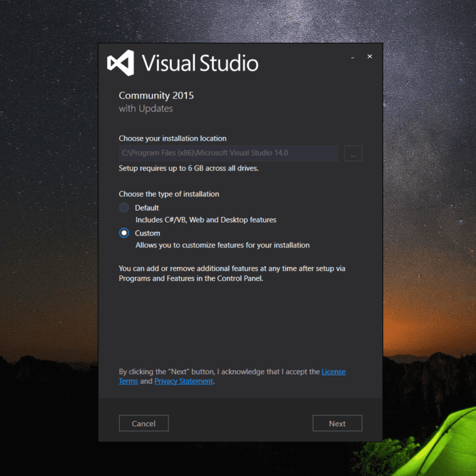Open the License Terms link
The image size is (476, 476).
[x=333, y=372]
